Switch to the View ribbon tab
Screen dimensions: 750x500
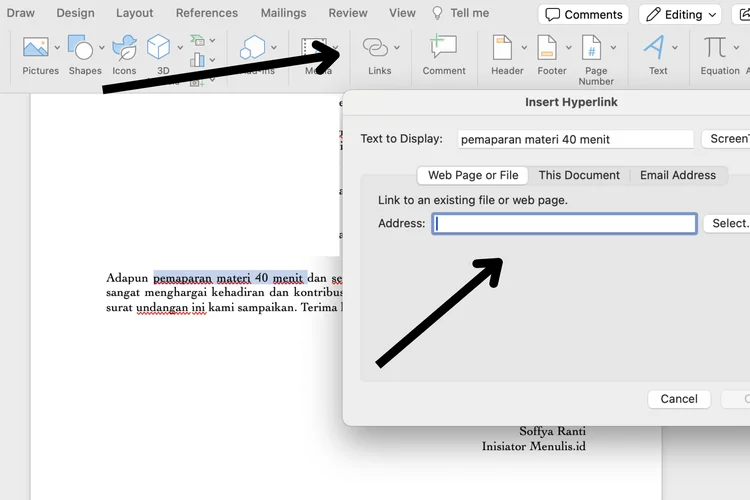(x=402, y=13)
